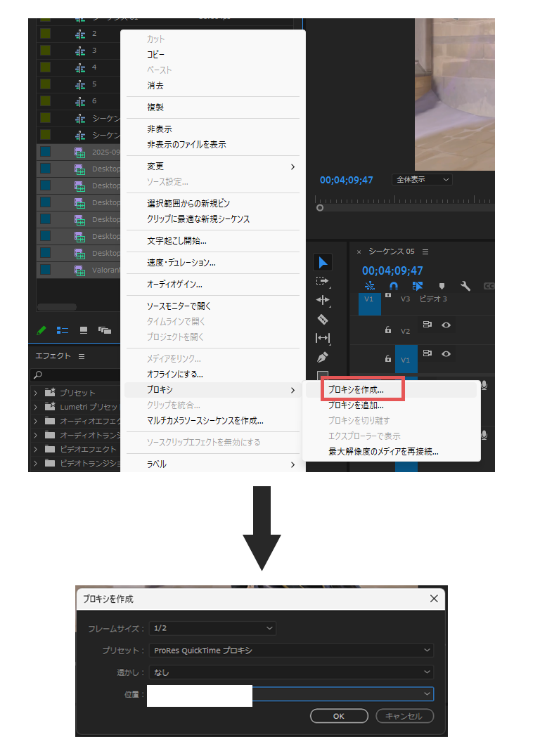Viewport: 540px width, 756px height.
Task: Switch project panel to list view
Action: tap(63, 330)
